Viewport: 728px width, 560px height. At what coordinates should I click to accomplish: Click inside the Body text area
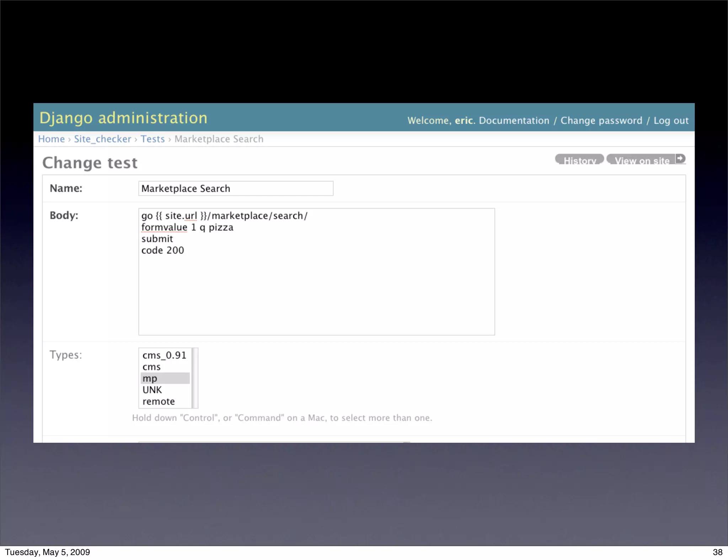(316, 271)
